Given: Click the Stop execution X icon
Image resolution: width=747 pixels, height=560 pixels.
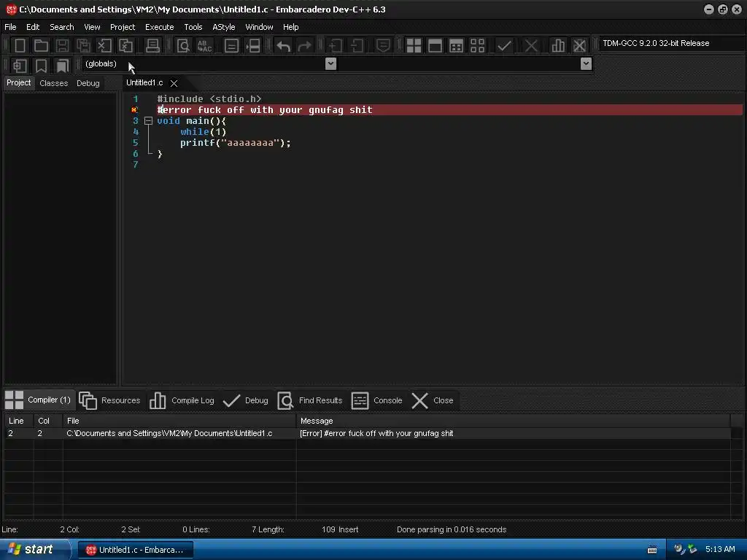Looking at the screenshot, I should point(531,46).
